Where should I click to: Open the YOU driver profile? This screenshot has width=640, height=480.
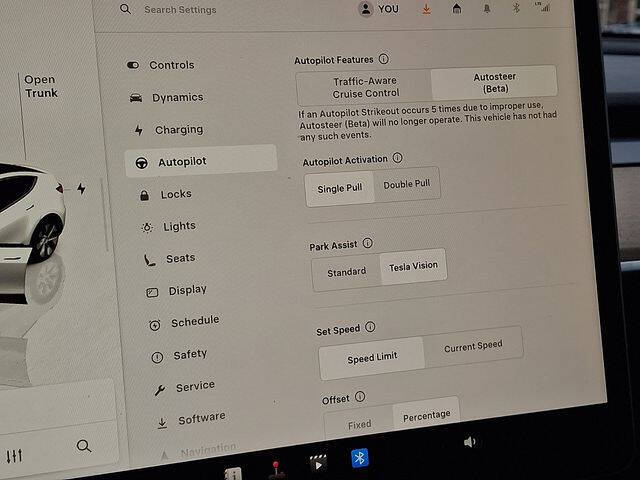coord(378,9)
